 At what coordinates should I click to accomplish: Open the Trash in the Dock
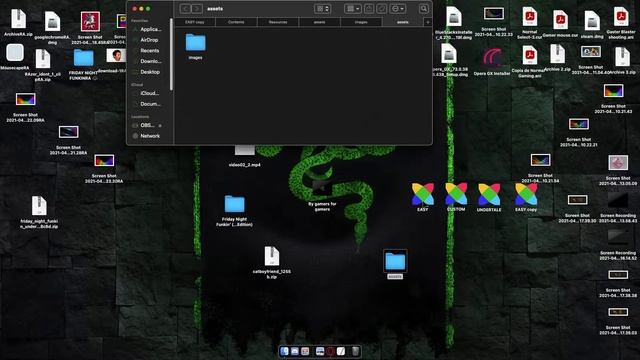[x=356, y=351]
